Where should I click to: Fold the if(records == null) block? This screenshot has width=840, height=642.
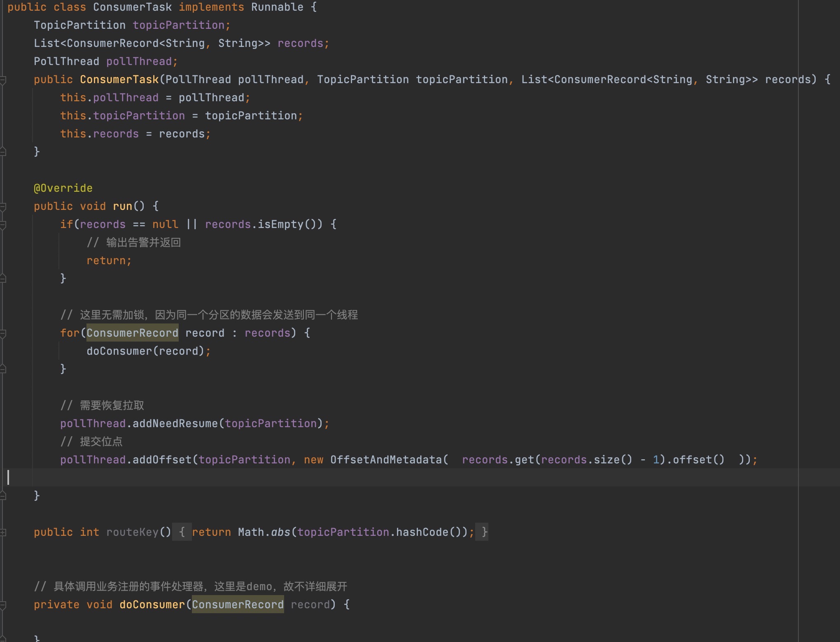click(3, 225)
